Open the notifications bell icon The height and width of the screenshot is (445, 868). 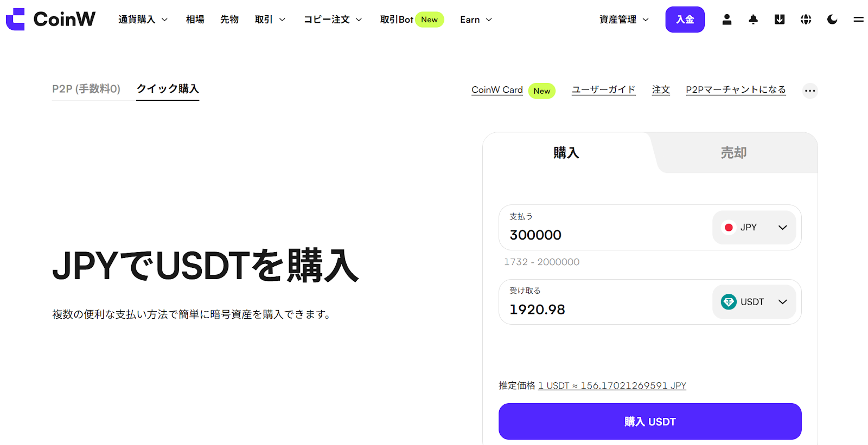tap(753, 20)
